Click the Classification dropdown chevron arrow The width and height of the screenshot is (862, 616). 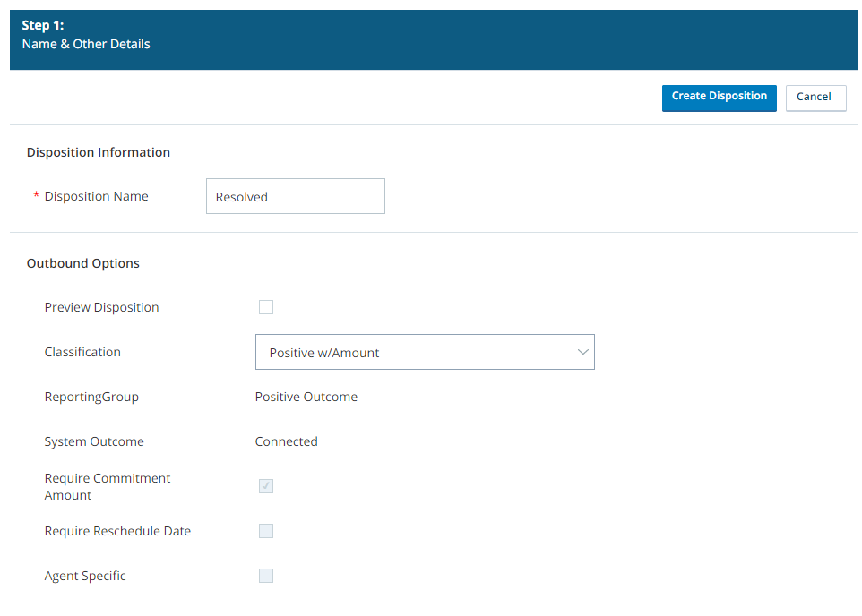(x=582, y=352)
